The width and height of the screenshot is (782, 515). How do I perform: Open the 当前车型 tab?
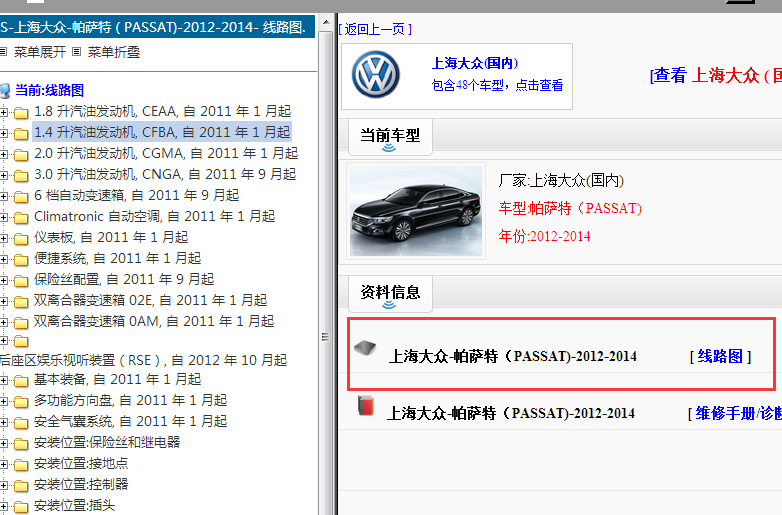pos(390,137)
